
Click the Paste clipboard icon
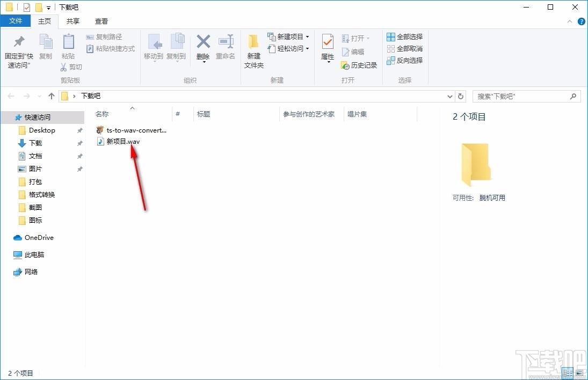pyautogui.click(x=68, y=42)
